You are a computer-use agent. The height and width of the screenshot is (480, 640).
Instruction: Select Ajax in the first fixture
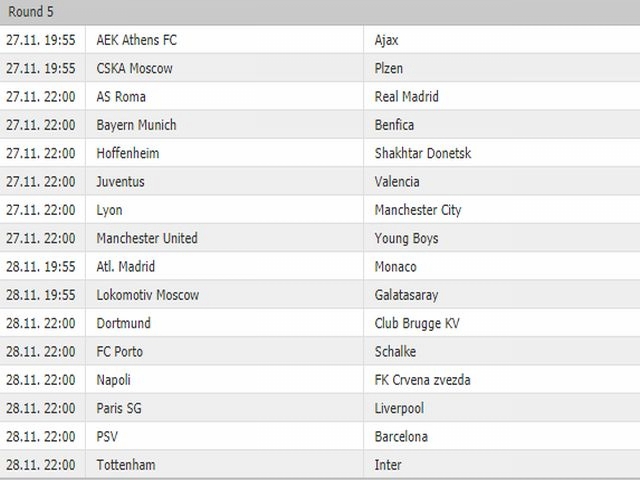tap(386, 40)
